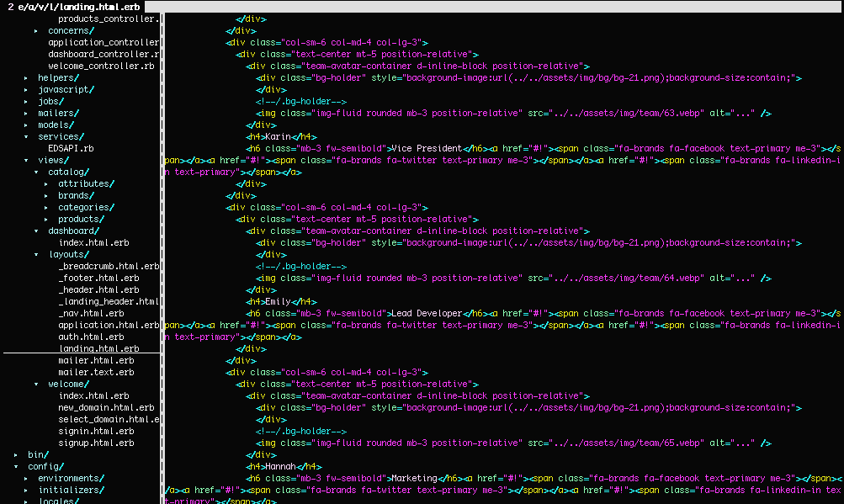The image size is (844, 504).
Task: Select auth.html.erb file
Action: 91,337
